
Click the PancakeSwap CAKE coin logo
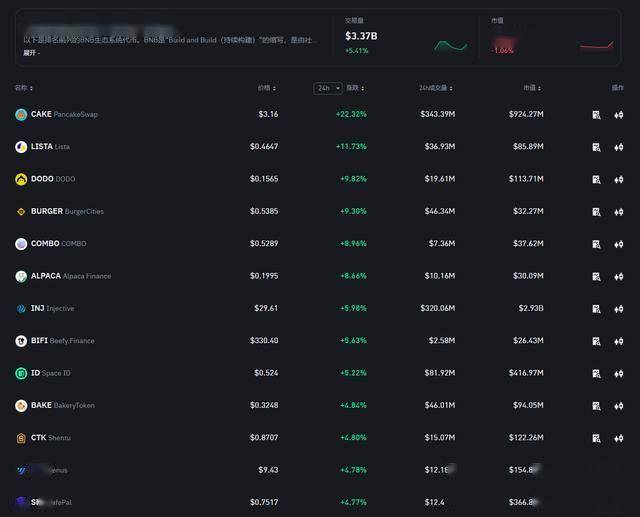click(x=21, y=115)
